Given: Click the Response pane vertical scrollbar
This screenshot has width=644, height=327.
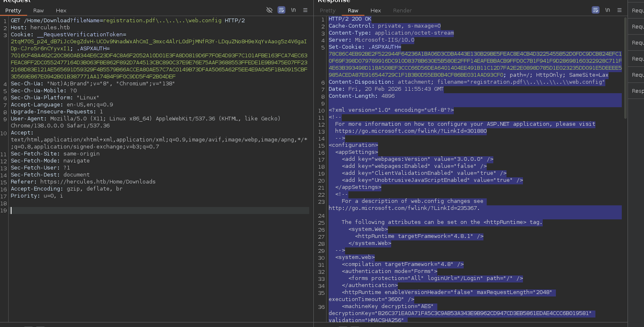Looking at the screenshot, I should click(x=625, y=68).
